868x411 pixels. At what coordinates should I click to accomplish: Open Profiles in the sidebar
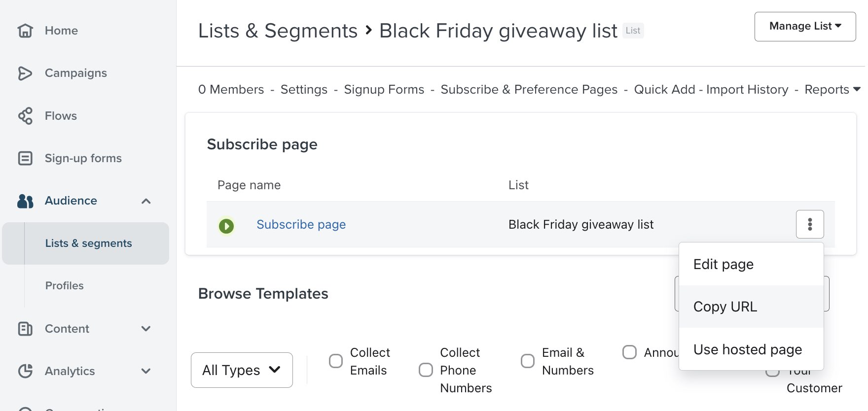[x=64, y=286]
